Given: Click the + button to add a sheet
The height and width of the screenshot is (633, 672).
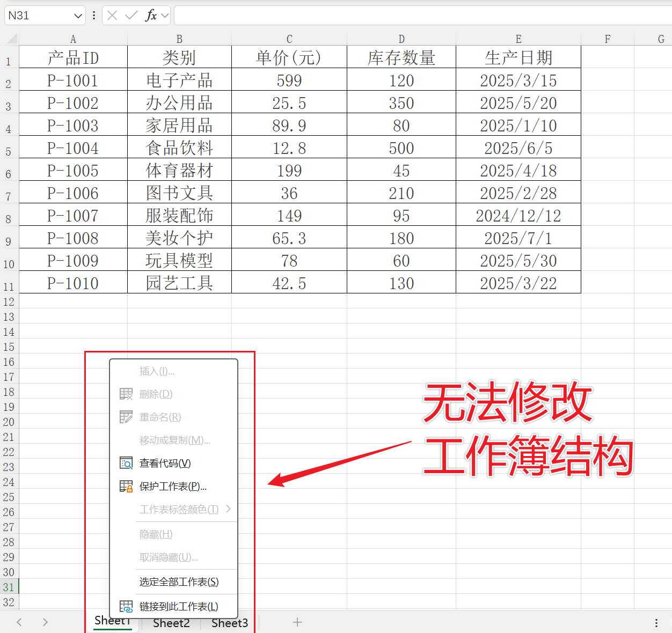Looking at the screenshot, I should [297, 622].
